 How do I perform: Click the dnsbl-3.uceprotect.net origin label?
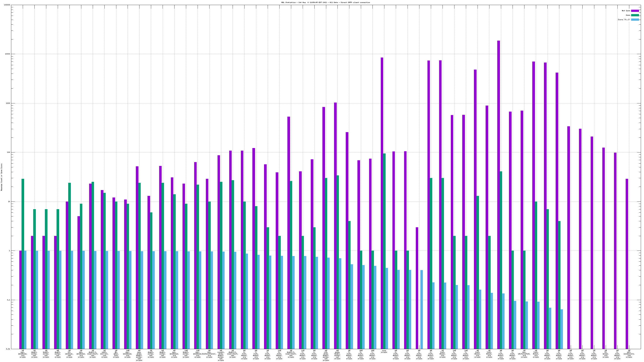291,354
